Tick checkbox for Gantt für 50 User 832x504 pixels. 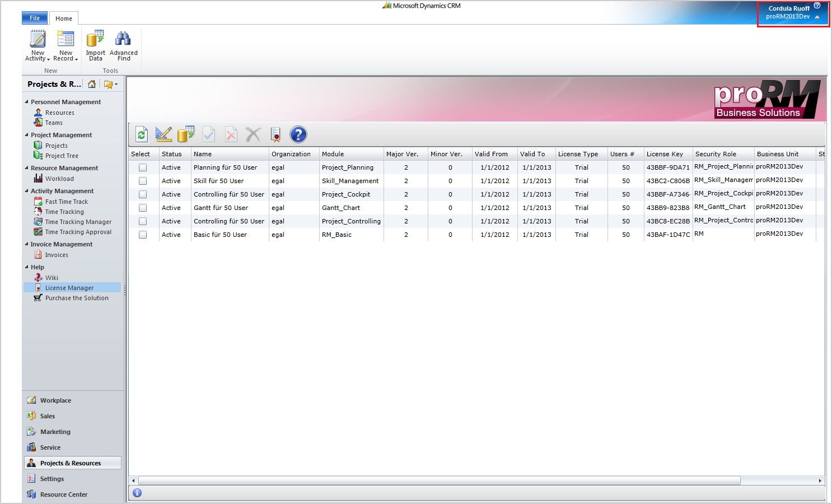point(143,208)
